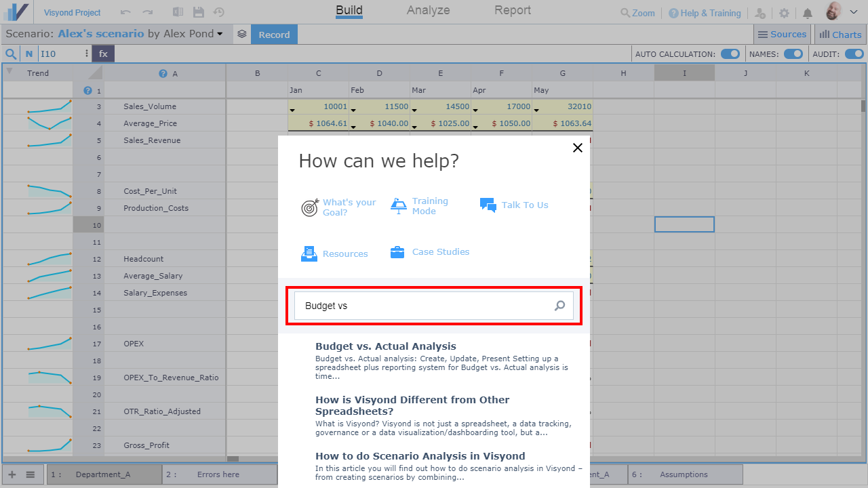This screenshot has width=868, height=488.
Task: Click search magnifier in help search box
Action: 559,306
